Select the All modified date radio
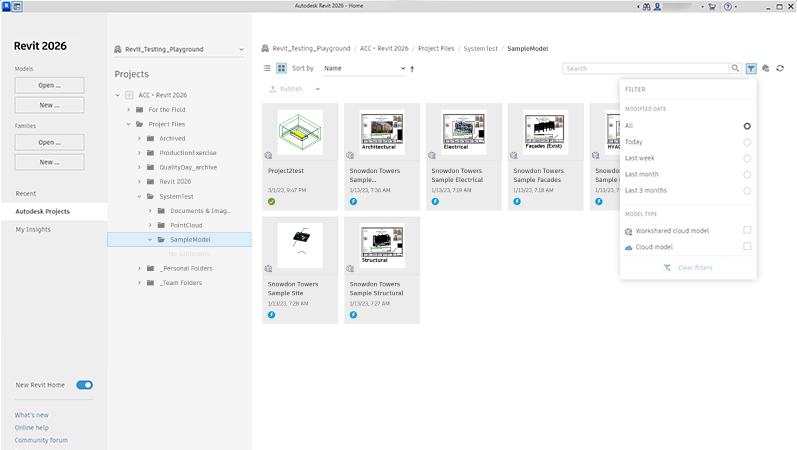This screenshot has height=450, width=797. coord(747,126)
